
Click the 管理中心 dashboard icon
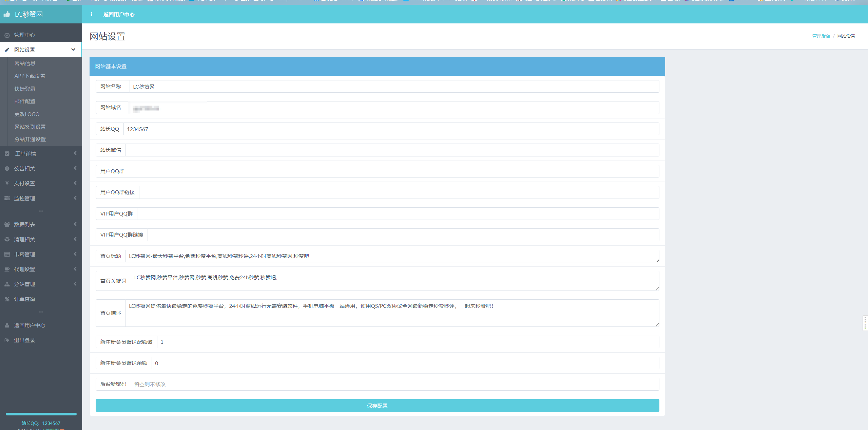[x=7, y=35]
